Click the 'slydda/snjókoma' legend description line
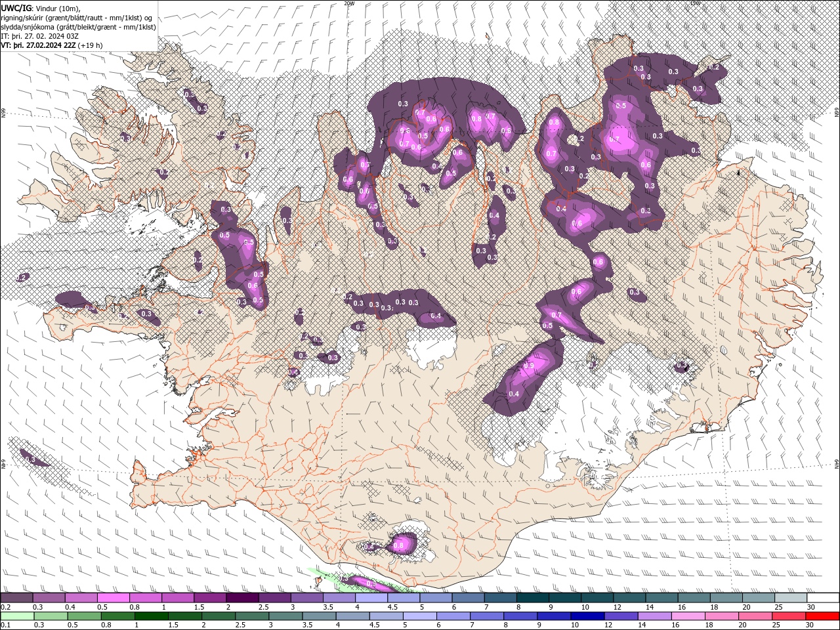Image resolution: width=840 pixels, height=630 pixels. (x=78, y=27)
